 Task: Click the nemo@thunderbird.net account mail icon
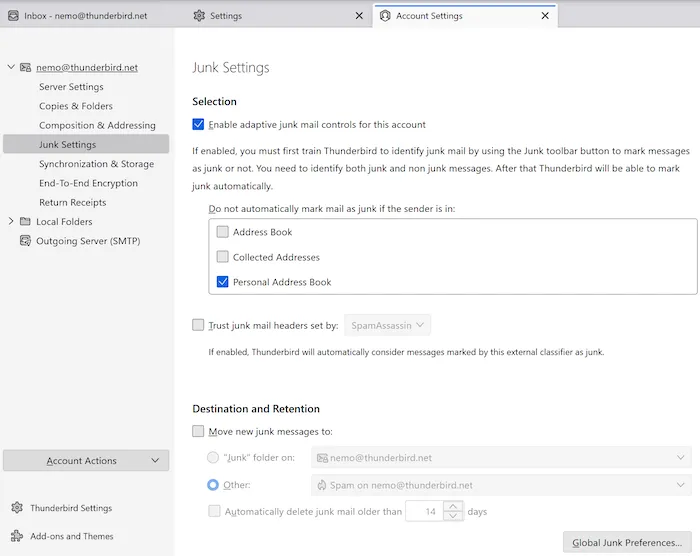(25, 67)
